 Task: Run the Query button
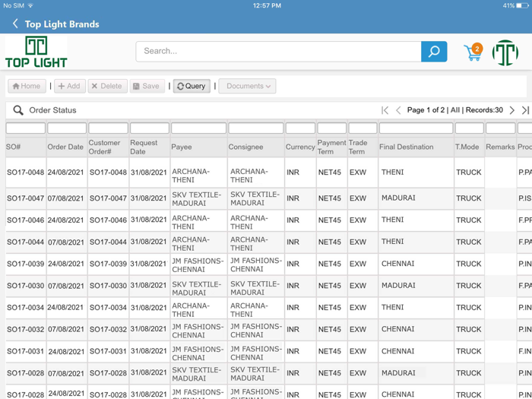(192, 86)
